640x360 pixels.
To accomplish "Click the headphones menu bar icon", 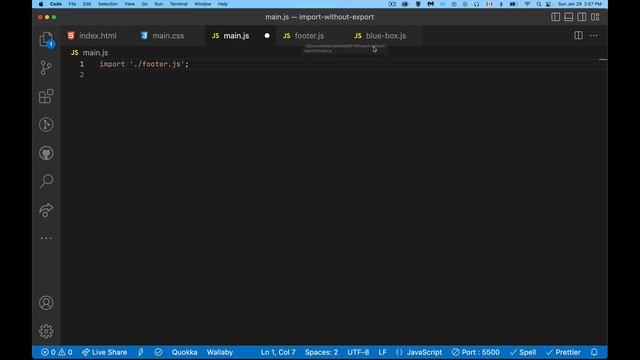I will click(x=476, y=4).
